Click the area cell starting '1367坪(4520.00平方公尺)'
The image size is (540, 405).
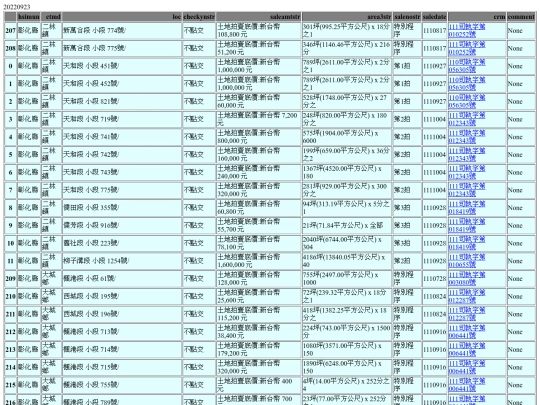347,172
